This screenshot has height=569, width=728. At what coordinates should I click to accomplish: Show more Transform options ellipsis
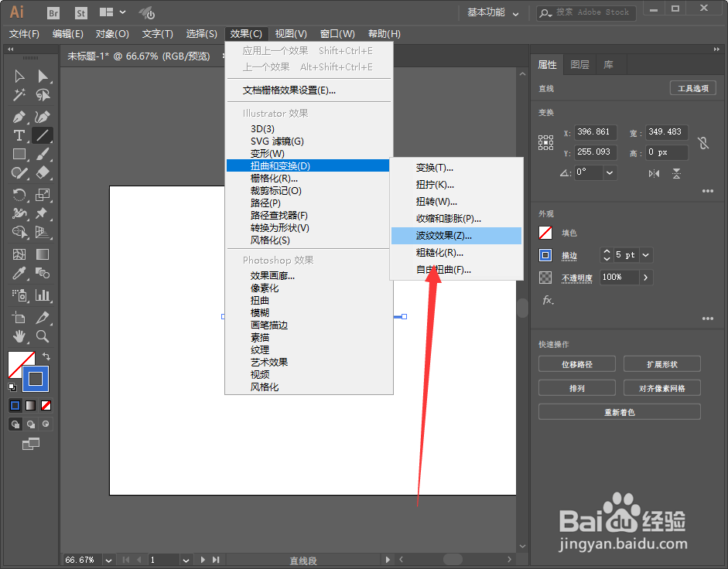[708, 191]
